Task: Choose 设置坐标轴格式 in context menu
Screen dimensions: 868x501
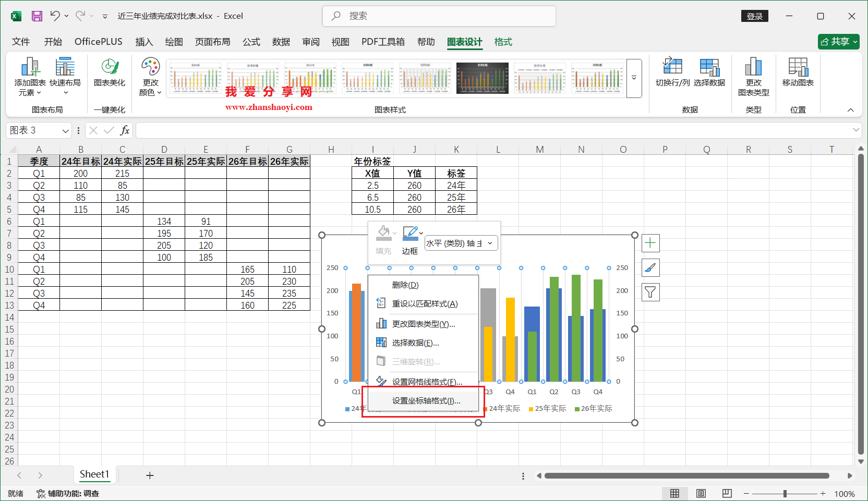Action: (x=423, y=401)
